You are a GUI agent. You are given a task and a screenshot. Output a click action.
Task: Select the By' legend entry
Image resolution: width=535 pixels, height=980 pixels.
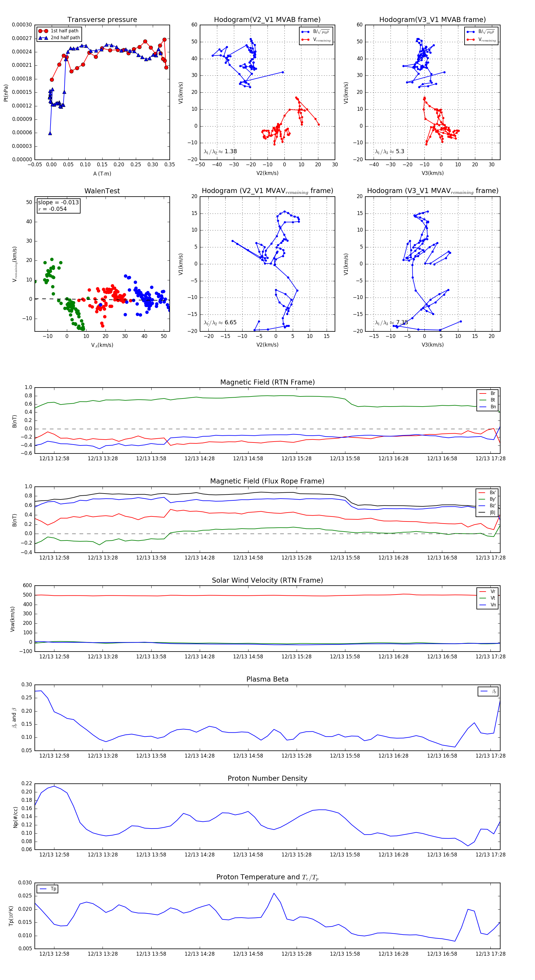coord(488,499)
